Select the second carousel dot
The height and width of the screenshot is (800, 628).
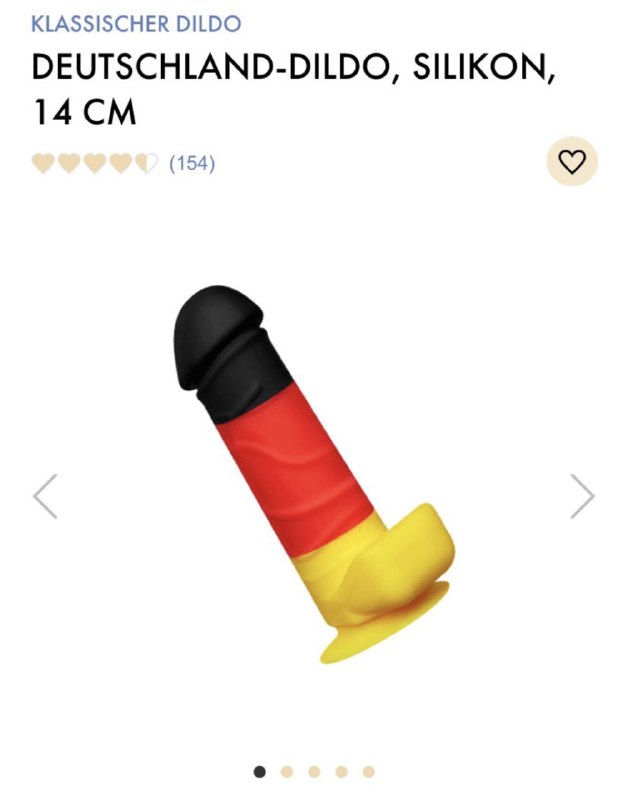[x=287, y=771]
